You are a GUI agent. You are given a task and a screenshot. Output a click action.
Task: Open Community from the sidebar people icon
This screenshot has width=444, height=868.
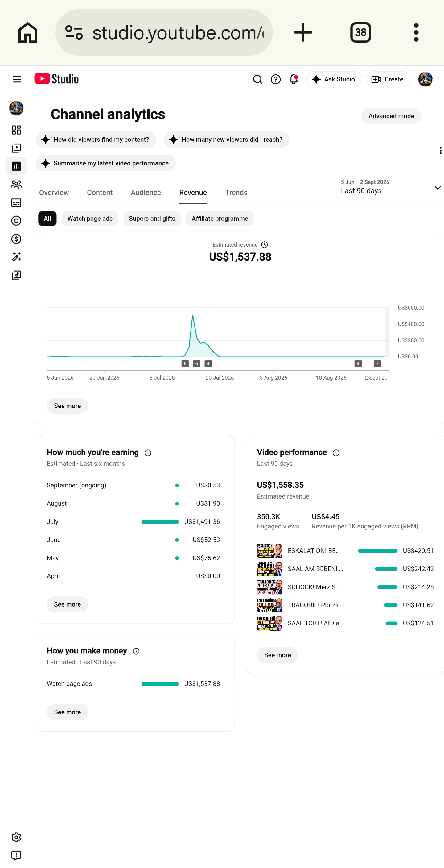16,185
